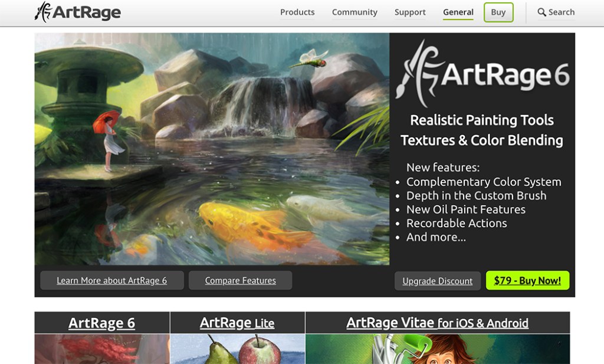Click the ArtRage Vitae cartoon artwork thumbnail
Image resolution: width=604 pixels, height=364 pixels.
[x=438, y=349]
